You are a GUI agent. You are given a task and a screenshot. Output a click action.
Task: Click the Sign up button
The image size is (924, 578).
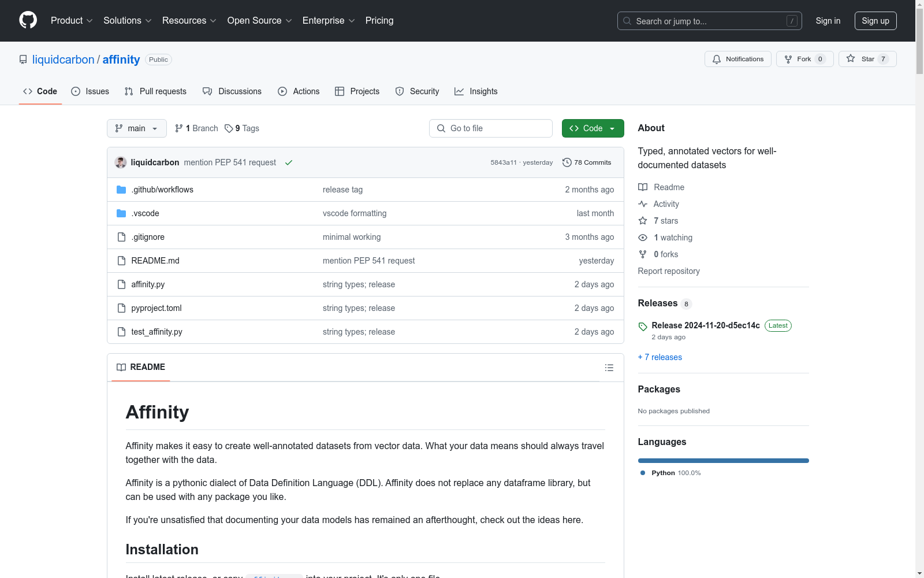(x=875, y=21)
